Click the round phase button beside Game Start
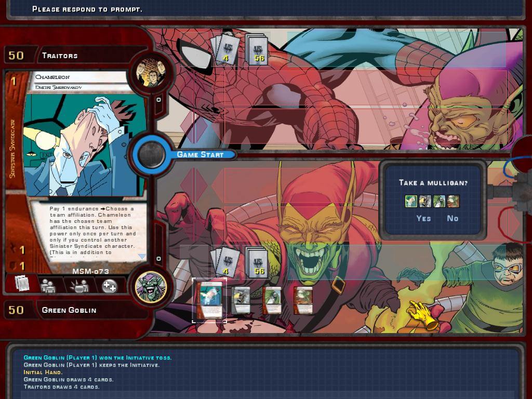The width and height of the screenshot is (532, 399). [x=151, y=155]
